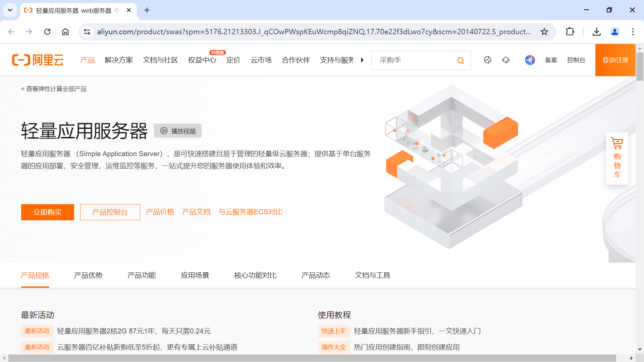The height and width of the screenshot is (362, 644).
Task: Click the Aliyun logo
Action: 38,60
